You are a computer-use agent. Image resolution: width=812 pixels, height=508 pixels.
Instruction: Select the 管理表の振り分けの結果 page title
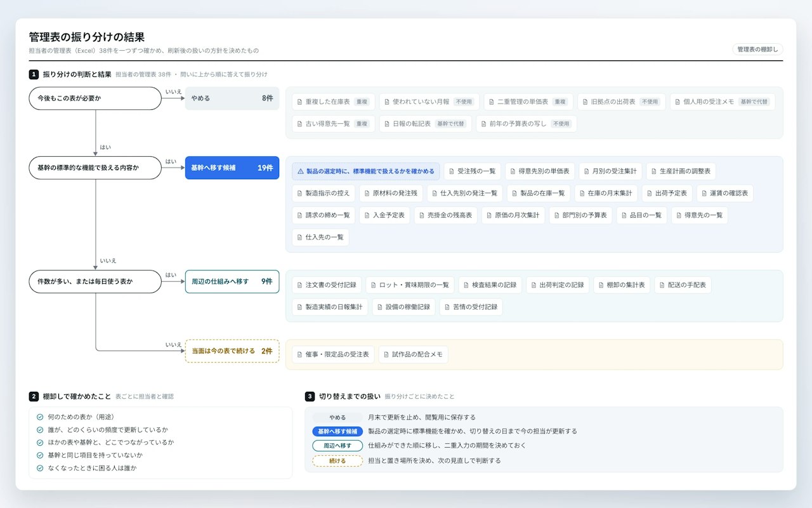[87, 37]
